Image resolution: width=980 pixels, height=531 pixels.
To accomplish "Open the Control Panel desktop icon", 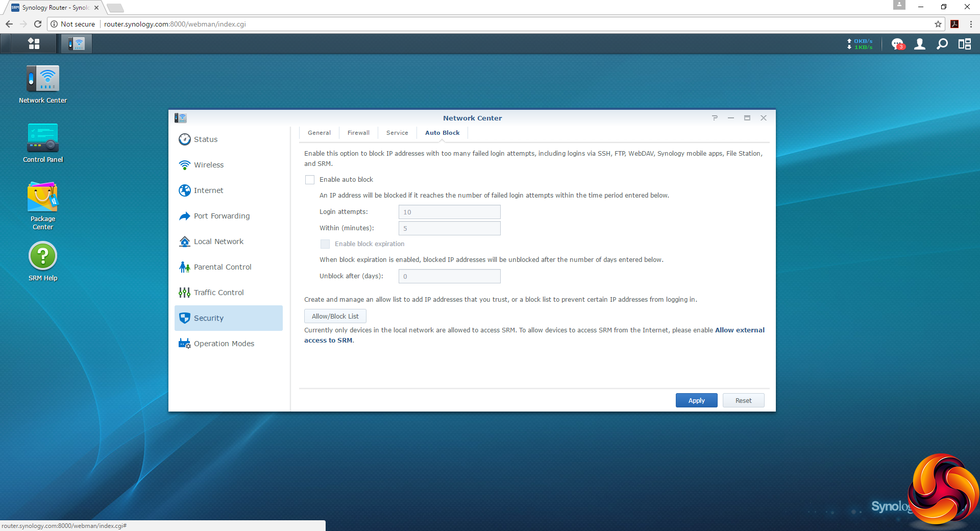I will pyautogui.click(x=43, y=143).
